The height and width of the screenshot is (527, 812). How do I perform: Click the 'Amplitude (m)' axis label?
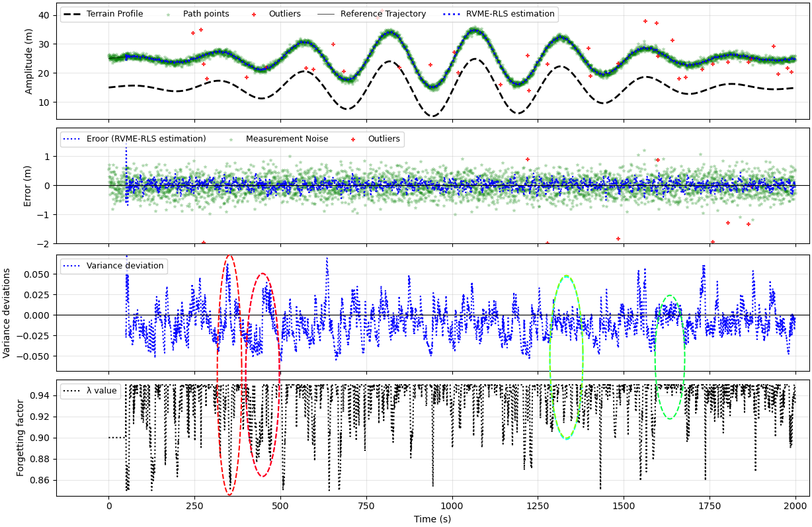[29, 61]
